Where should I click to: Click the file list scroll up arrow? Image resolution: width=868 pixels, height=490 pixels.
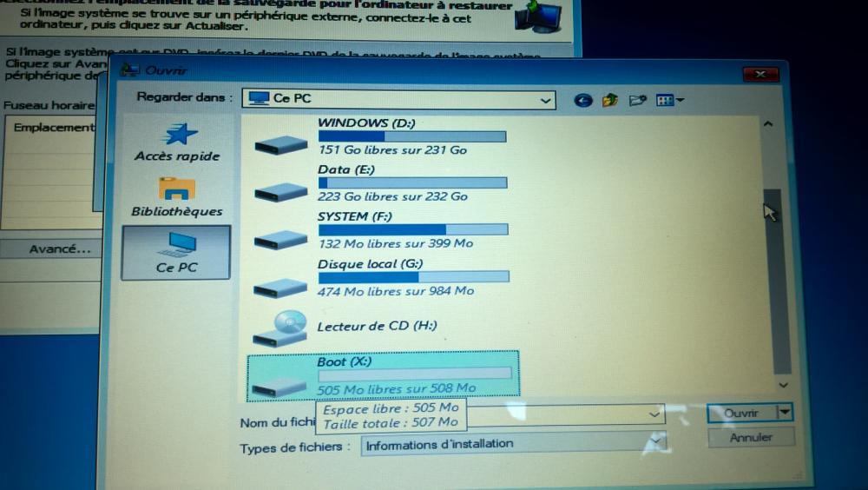click(768, 124)
